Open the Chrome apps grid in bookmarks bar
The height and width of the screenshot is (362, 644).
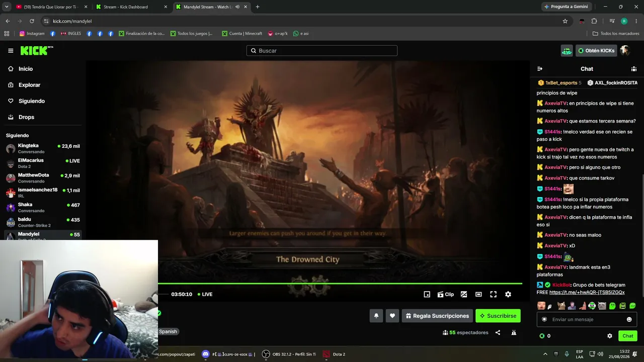tap(7, 34)
